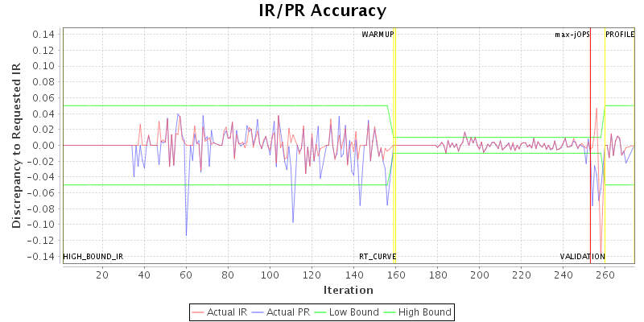Click the 200 tick on x-axis

[x=480, y=275]
